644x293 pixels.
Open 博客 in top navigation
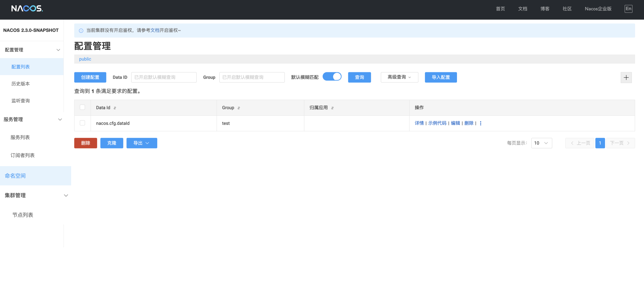pos(545,9)
